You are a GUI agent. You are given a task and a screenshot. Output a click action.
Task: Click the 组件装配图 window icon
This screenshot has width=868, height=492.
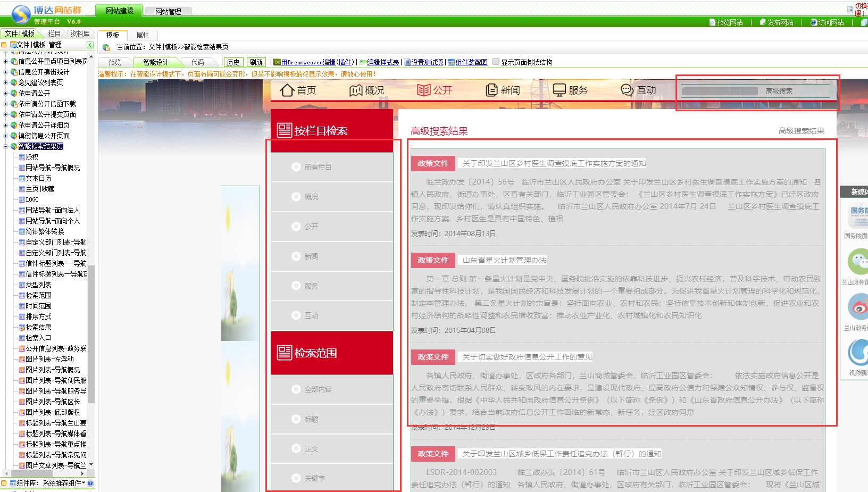coord(451,62)
